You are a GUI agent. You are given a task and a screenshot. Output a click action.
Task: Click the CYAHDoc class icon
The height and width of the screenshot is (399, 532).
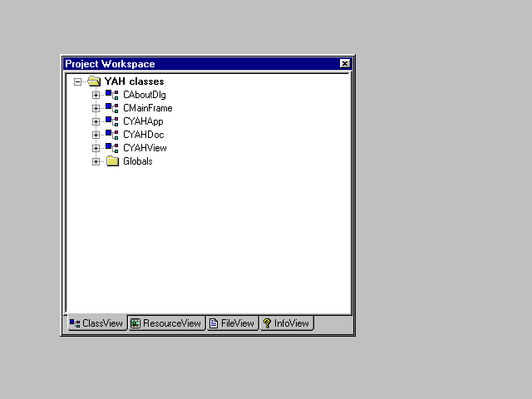tap(112, 135)
